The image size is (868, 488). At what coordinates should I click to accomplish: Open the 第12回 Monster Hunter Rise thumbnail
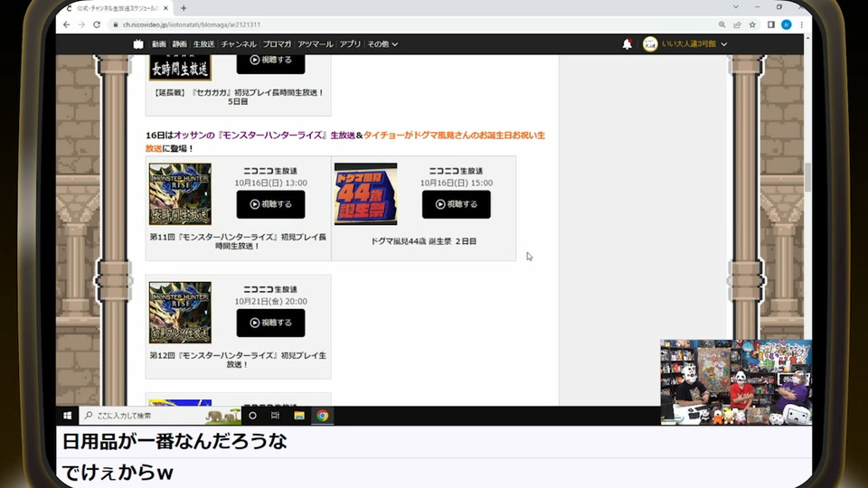tap(180, 312)
